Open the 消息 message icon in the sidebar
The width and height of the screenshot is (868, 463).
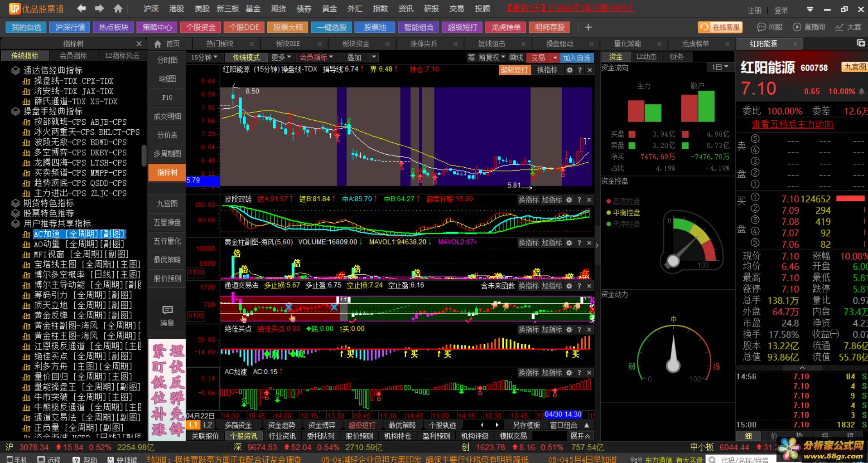coord(167,315)
